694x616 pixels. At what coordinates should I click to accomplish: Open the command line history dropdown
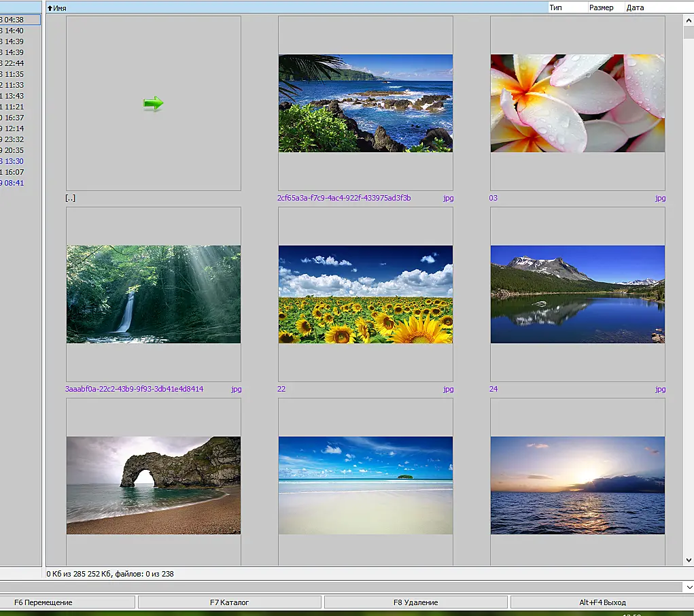pyautogui.click(x=689, y=587)
